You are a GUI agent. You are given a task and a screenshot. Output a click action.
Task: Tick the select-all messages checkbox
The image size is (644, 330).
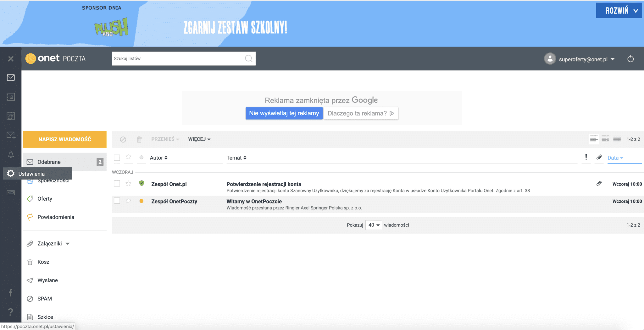click(x=117, y=158)
